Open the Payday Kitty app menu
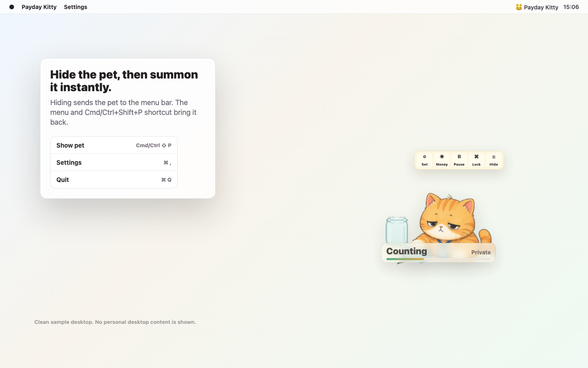Viewport: 588px width, 368px height. tap(39, 7)
